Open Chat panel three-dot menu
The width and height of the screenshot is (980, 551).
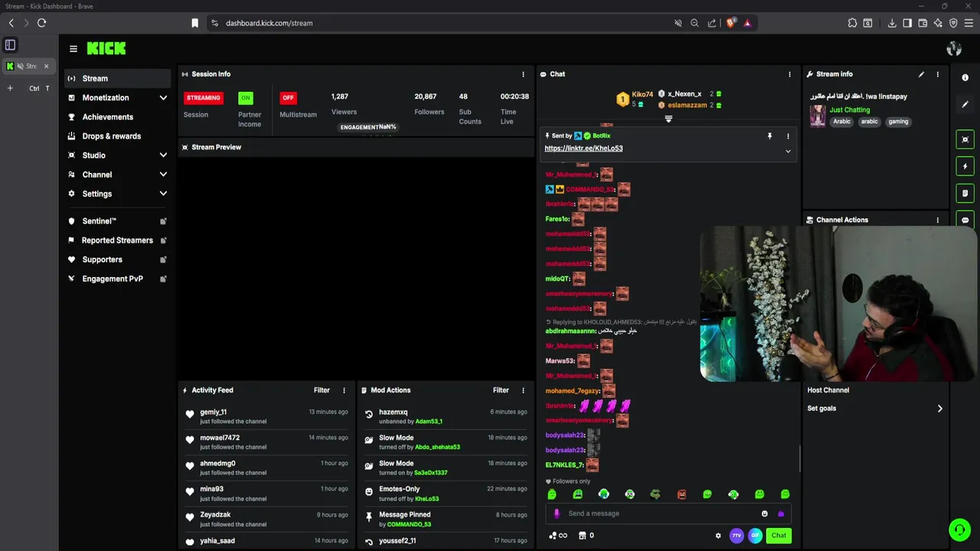789,74
